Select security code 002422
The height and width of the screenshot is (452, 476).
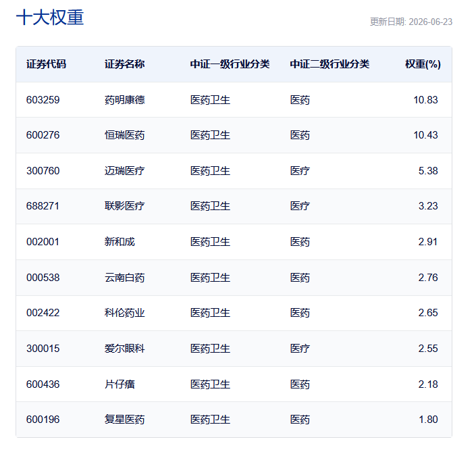click(x=43, y=313)
